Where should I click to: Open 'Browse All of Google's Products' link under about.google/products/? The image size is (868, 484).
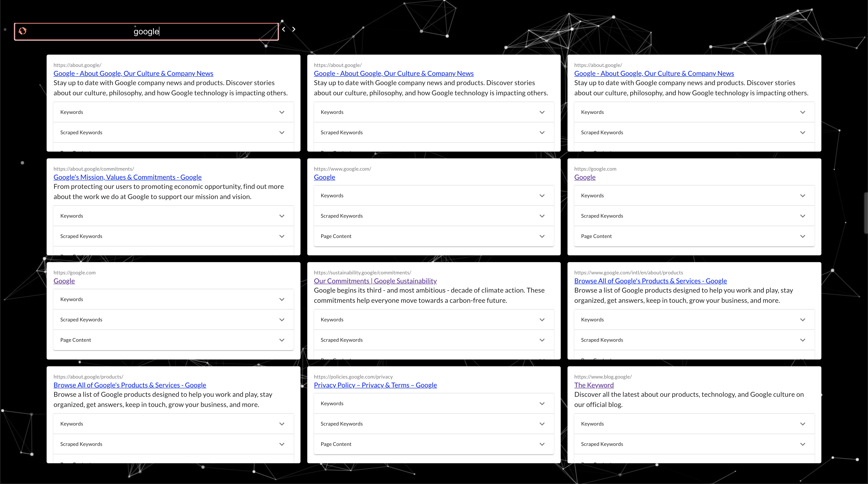pos(130,385)
